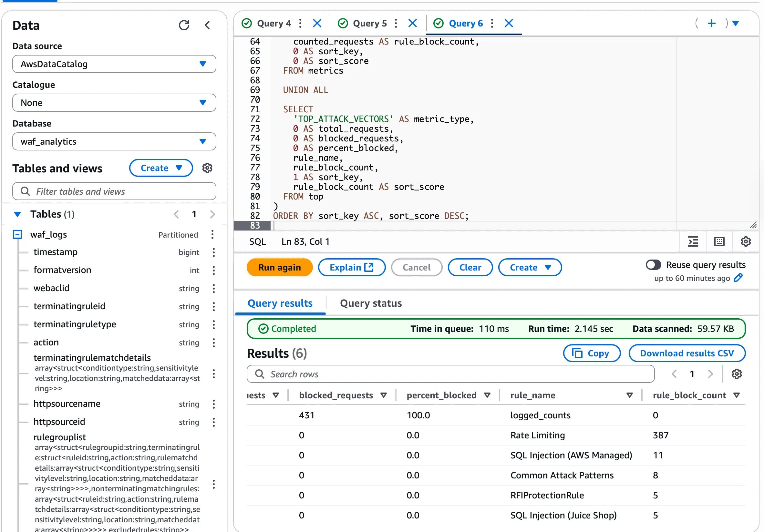
Task: Open terminatingruleid column actions menu
Action: [x=214, y=306]
